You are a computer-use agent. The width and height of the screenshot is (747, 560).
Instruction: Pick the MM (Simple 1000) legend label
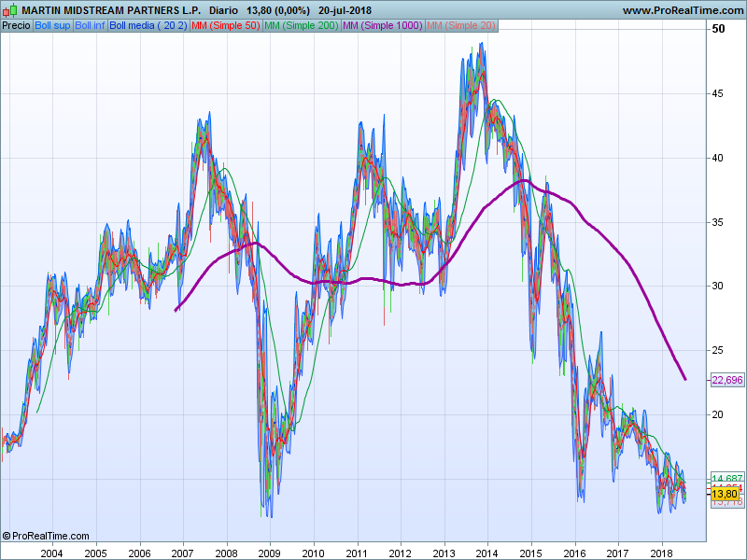(383, 26)
